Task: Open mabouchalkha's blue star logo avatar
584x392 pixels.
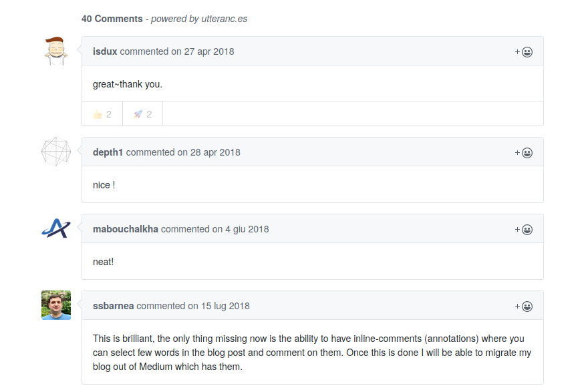Action: 56,228
